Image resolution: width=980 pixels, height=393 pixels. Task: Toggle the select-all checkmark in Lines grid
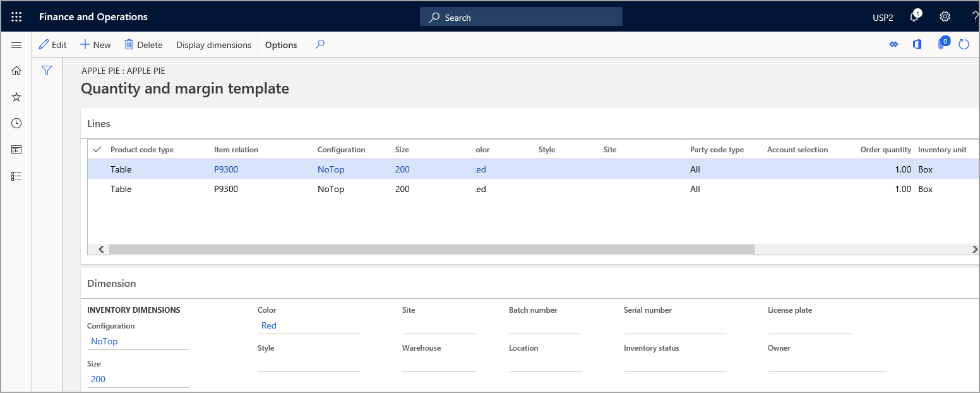click(97, 150)
